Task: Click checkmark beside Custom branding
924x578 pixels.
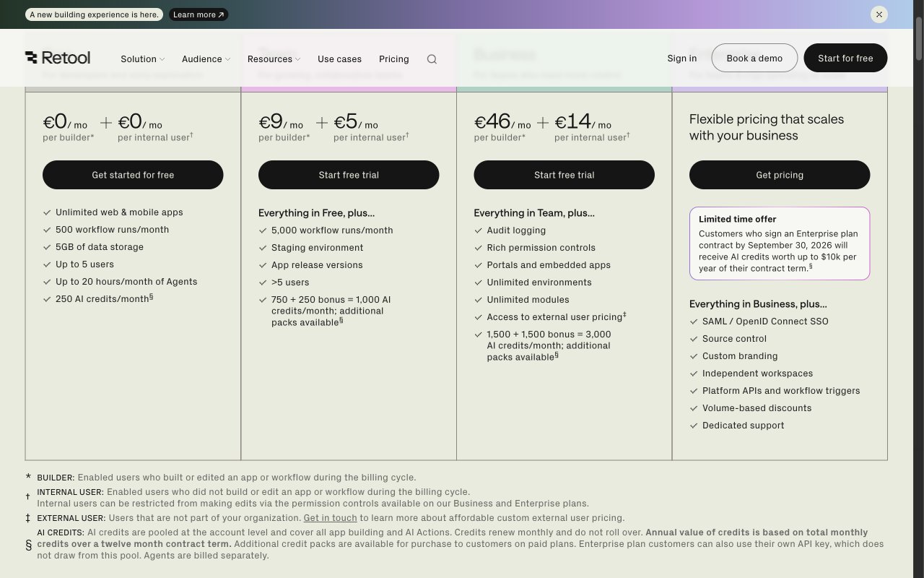Action: [x=694, y=356]
